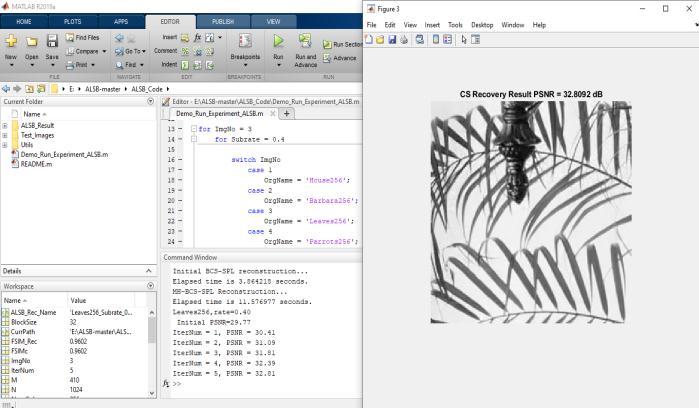Click the Save floppy disk icon
The height and width of the screenshot is (408, 699).
click(x=52, y=41)
